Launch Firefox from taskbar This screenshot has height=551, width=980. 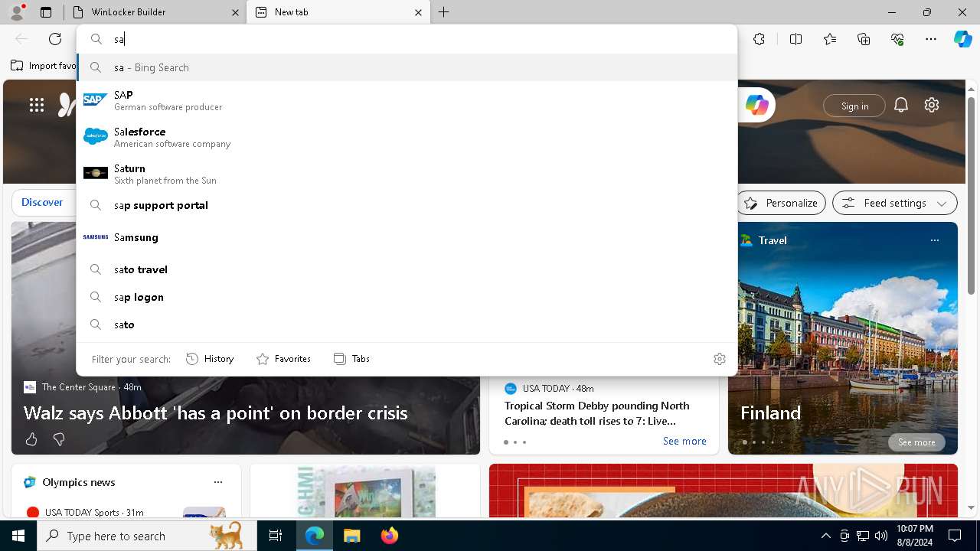point(389,536)
